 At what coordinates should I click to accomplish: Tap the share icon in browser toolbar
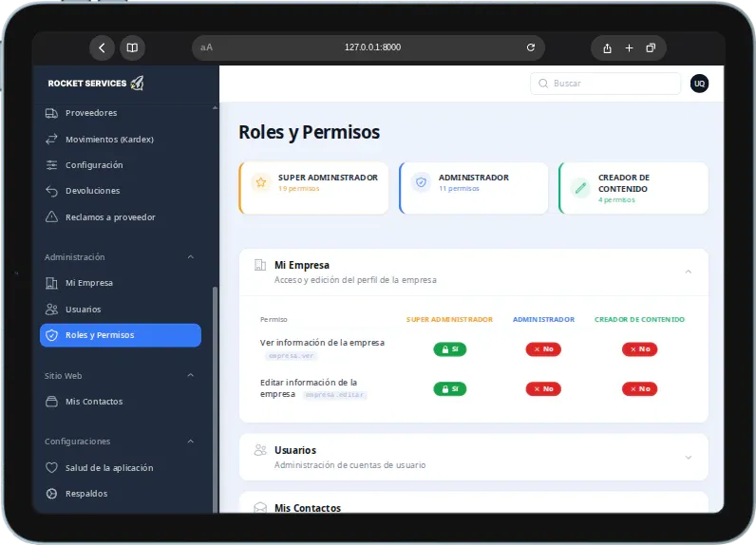tap(607, 48)
